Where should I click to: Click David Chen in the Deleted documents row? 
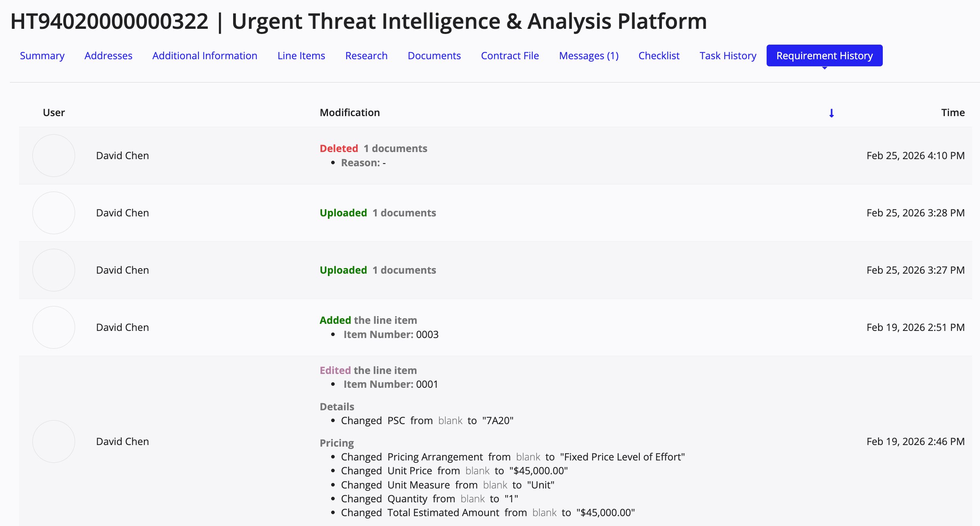pyautogui.click(x=122, y=156)
